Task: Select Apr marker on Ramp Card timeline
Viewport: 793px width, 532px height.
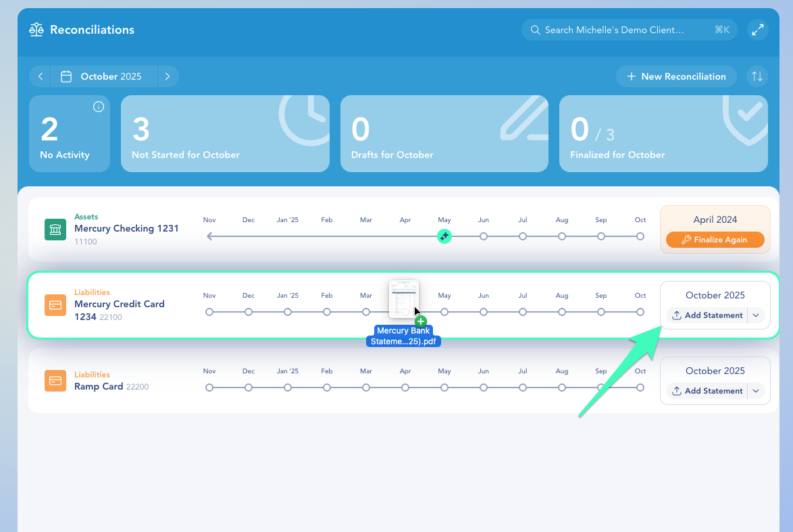Action: [405, 388]
